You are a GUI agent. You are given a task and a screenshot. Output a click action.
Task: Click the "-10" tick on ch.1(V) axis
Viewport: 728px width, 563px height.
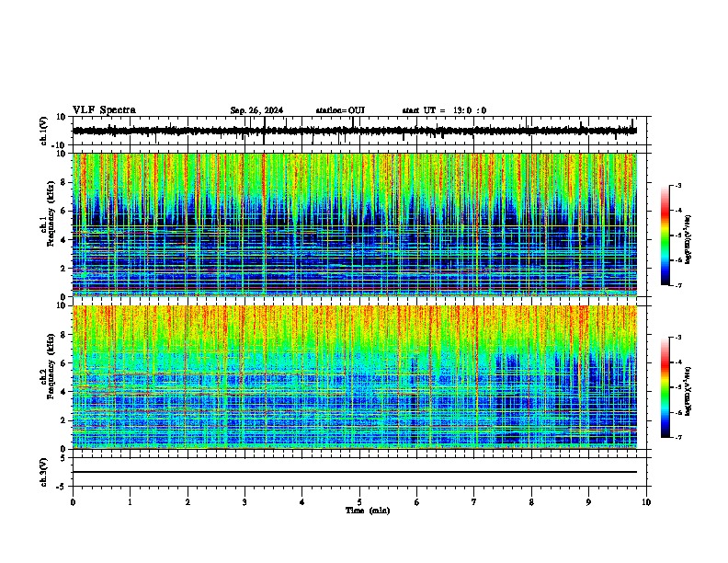click(x=60, y=145)
